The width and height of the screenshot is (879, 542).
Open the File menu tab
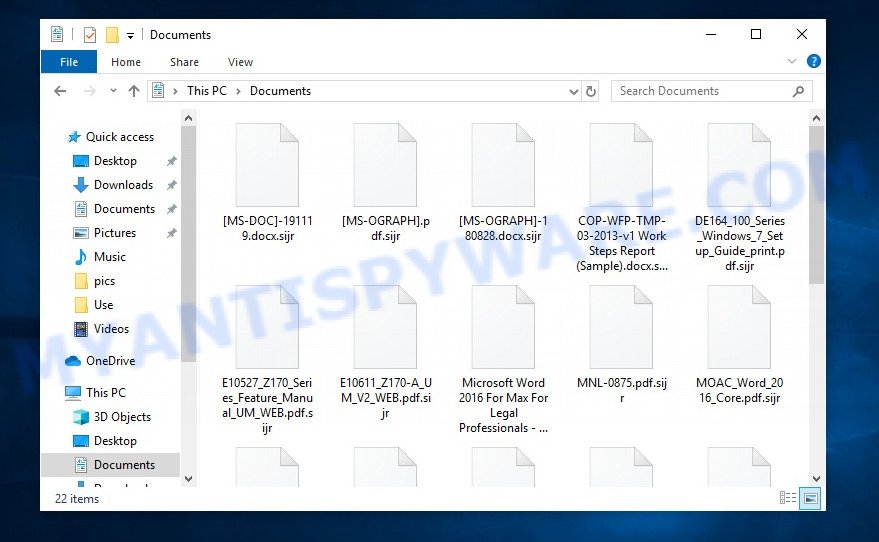[x=69, y=62]
